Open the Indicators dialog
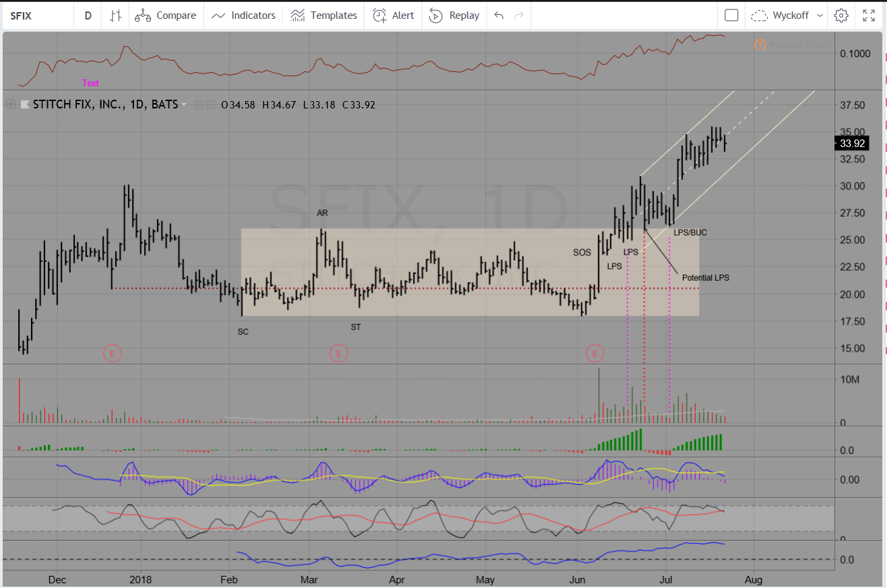Screen dimensions: 887x588 coord(243,15)
